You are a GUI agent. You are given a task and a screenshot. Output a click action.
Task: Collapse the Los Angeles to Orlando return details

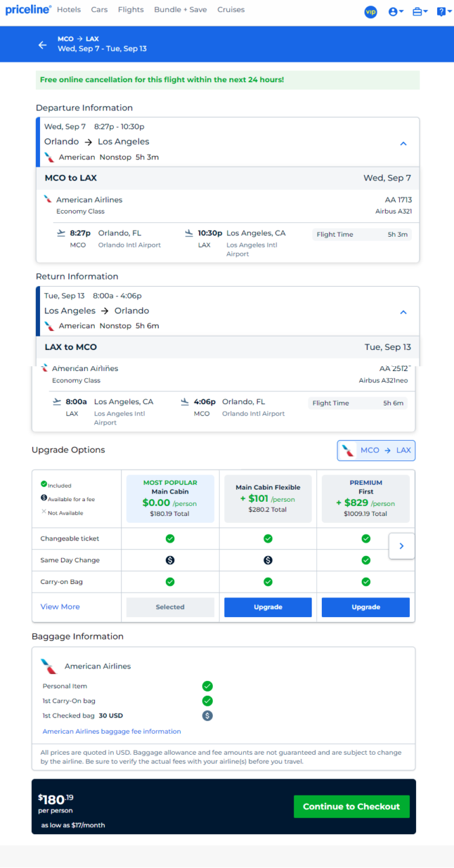coord(403,313)
